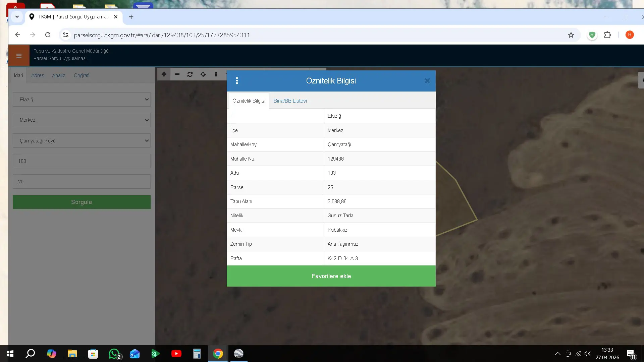Open the orange hamburger menu
This screenshot has height=362, width=644.
tap(19, 56)
